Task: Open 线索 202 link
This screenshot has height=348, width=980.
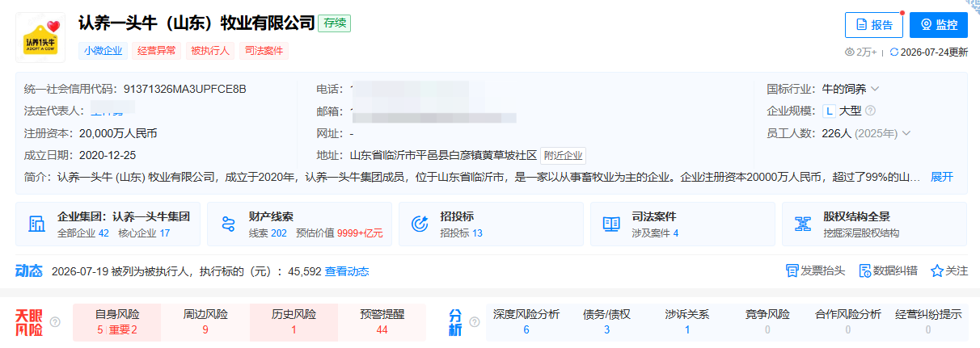Action: [268, 233]
